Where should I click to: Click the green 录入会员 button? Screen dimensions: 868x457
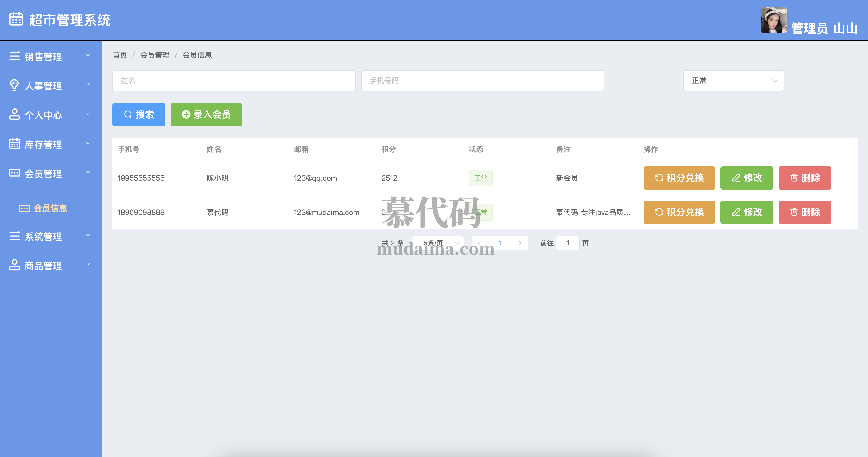pos(206,115)
